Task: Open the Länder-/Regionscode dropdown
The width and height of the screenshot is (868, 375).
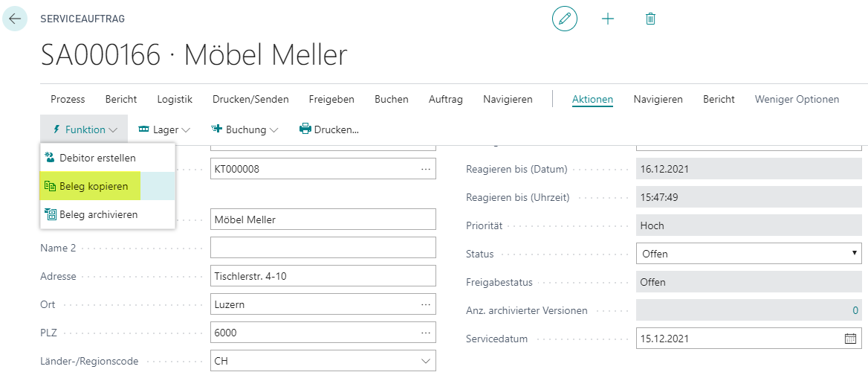Action: tap(323, 361)
